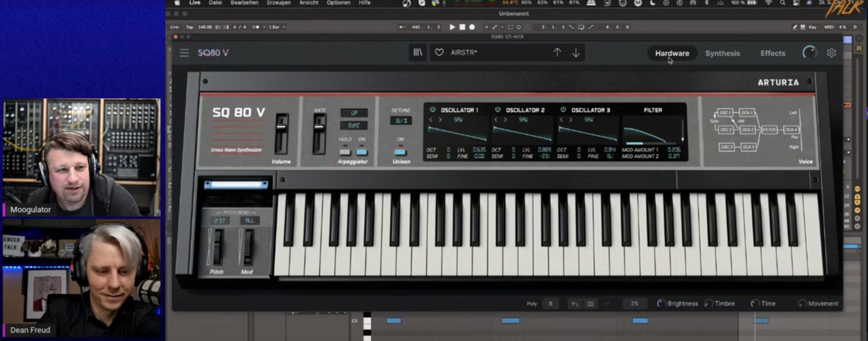
Task: Open the Poly voice count selector
Action: click(x=550, y=304)
